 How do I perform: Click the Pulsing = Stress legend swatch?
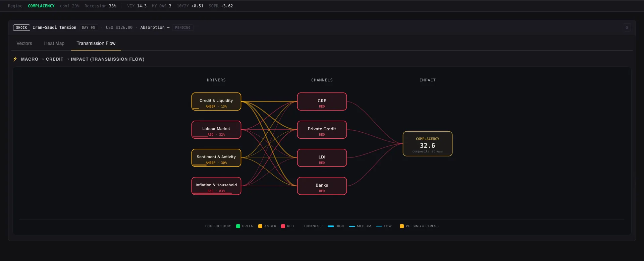[402, 226]
